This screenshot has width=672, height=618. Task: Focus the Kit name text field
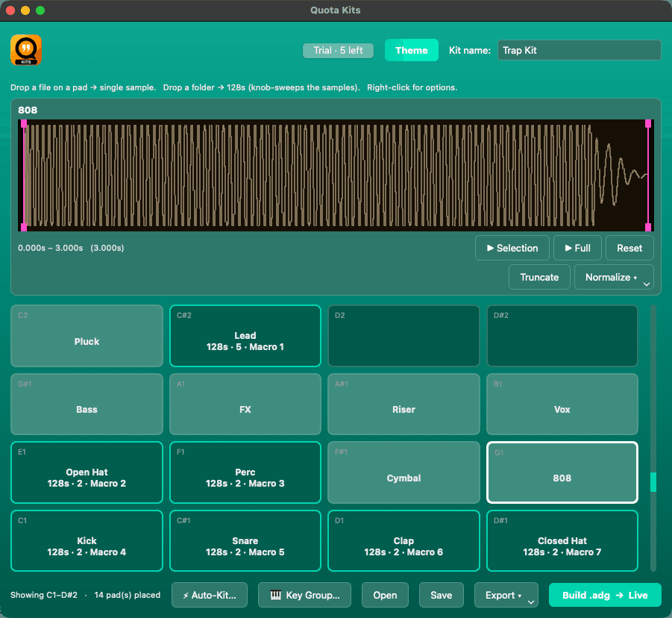point(579,50)
